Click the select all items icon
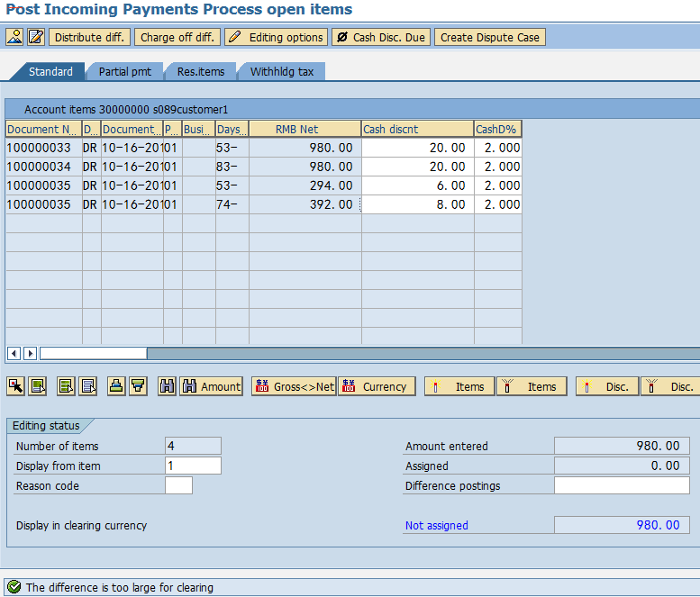This screenshot has height=597, width=700. pyautogui.click(x=38, y=386)
